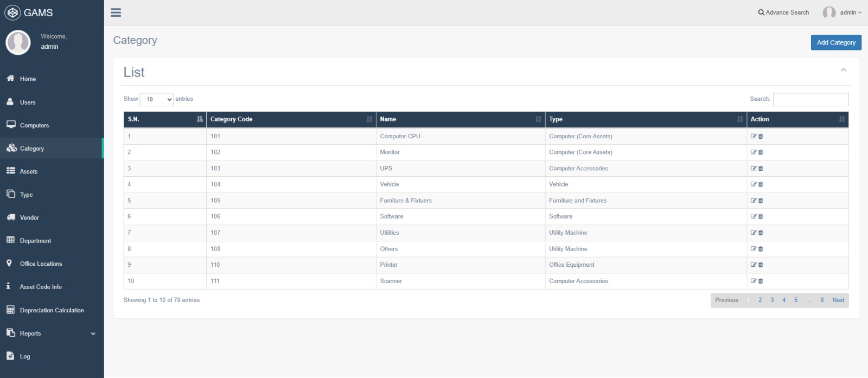
Task: Delete the Vehicle category row
Action: click(761, 184)
